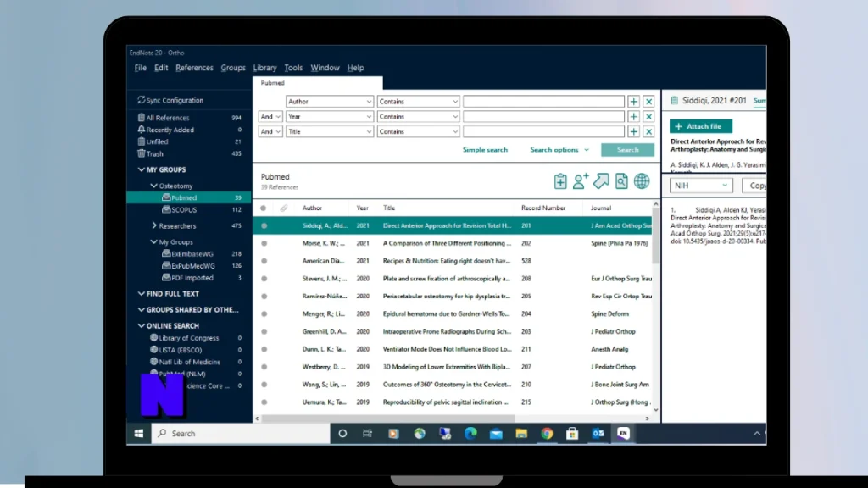
Task: Select the PDF Imported group
Action: [192, 278]
